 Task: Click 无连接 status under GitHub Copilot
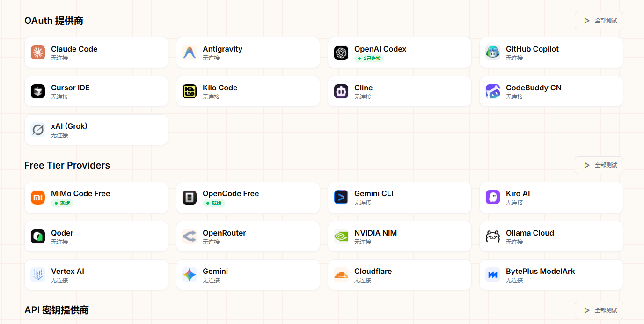(x=514, y=58)
